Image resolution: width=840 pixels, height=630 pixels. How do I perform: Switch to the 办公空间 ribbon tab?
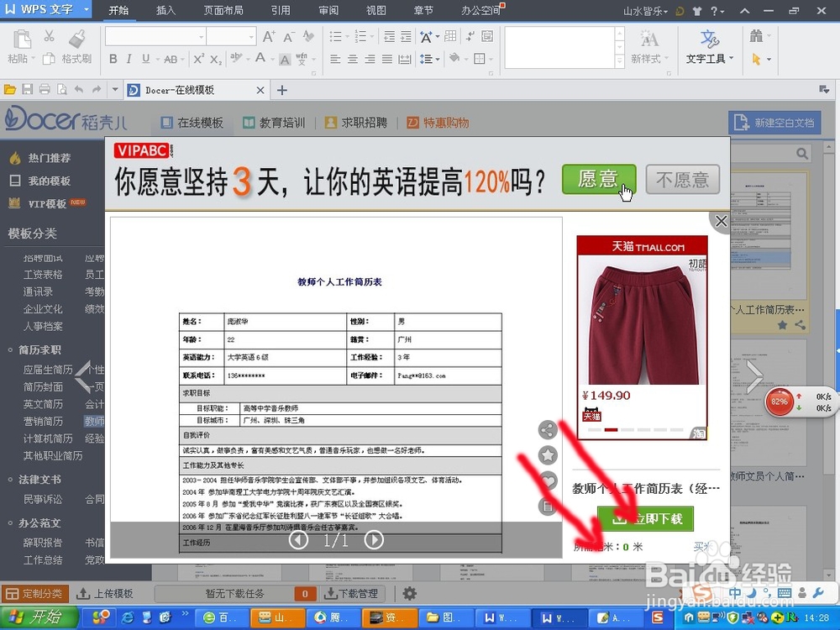point(480,10)
